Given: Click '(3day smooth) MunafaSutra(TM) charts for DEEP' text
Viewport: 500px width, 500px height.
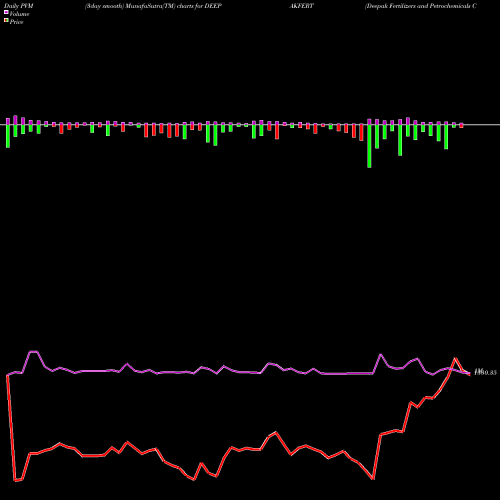Looking at the screenshot, I should point(153,6).
